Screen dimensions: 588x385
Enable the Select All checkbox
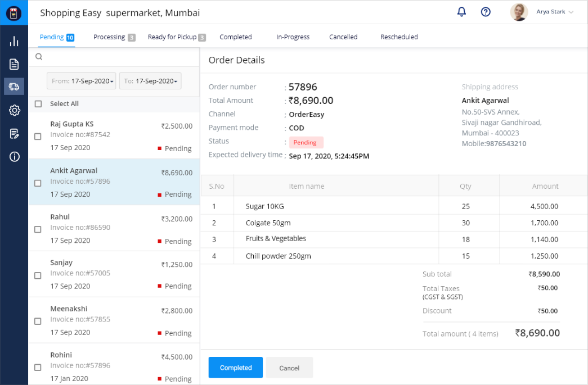[38, 103]
